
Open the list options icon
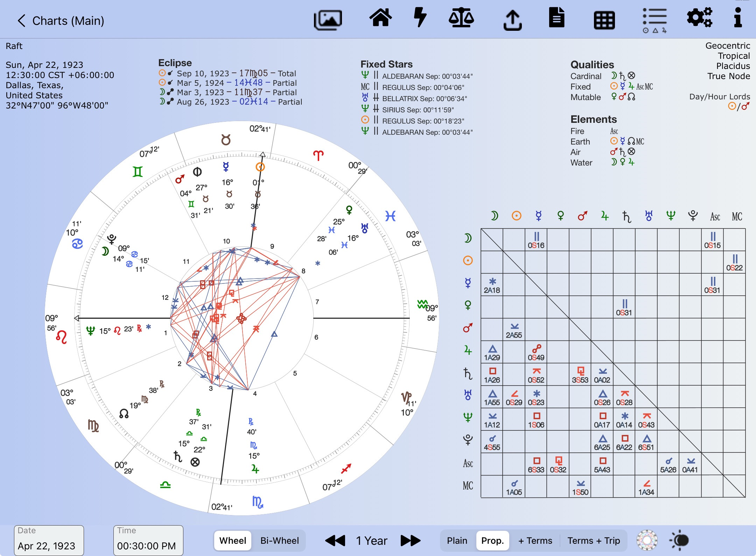654,20
